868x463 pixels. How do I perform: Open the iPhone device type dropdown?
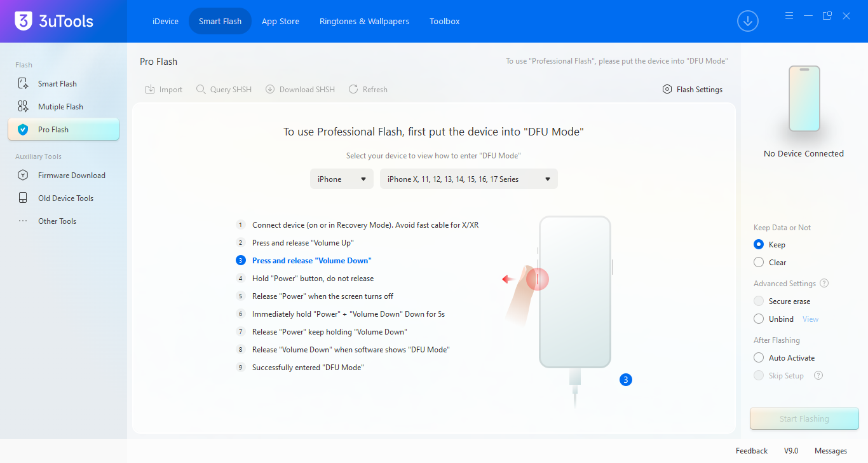pos(342,179)
